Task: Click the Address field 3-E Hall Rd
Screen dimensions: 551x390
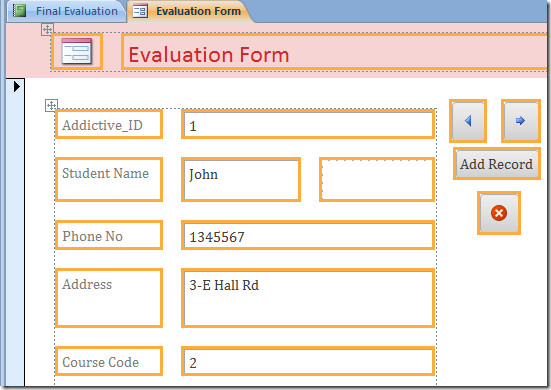Action: 308,298
